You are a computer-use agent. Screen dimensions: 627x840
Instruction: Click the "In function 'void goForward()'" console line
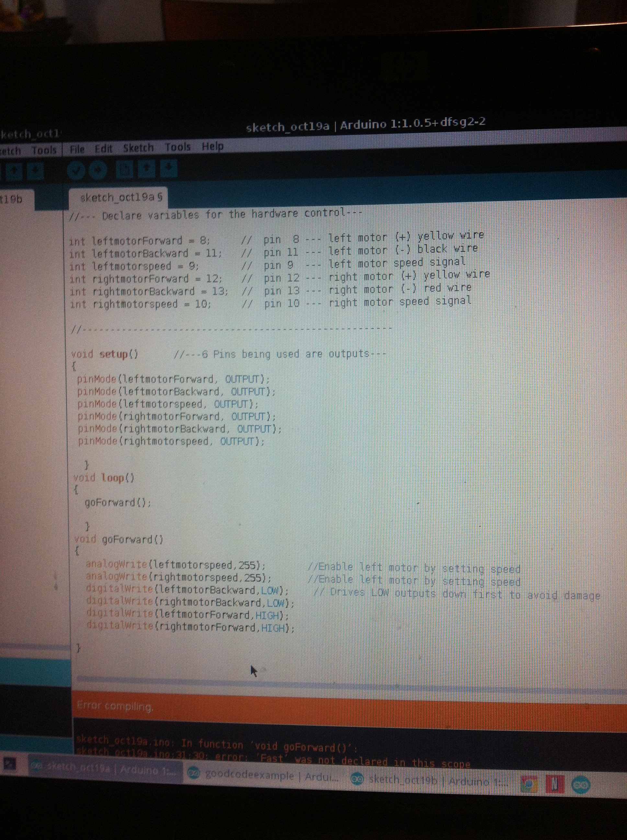217,745
